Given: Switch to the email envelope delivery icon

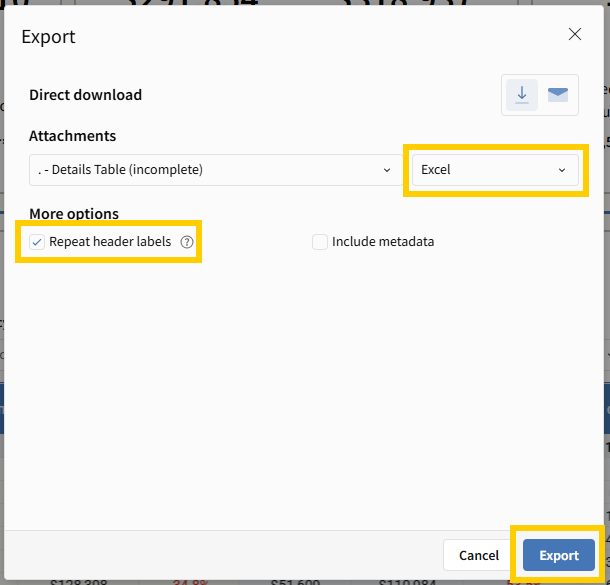Looking at the screenshot, I should tap(558, 95).
